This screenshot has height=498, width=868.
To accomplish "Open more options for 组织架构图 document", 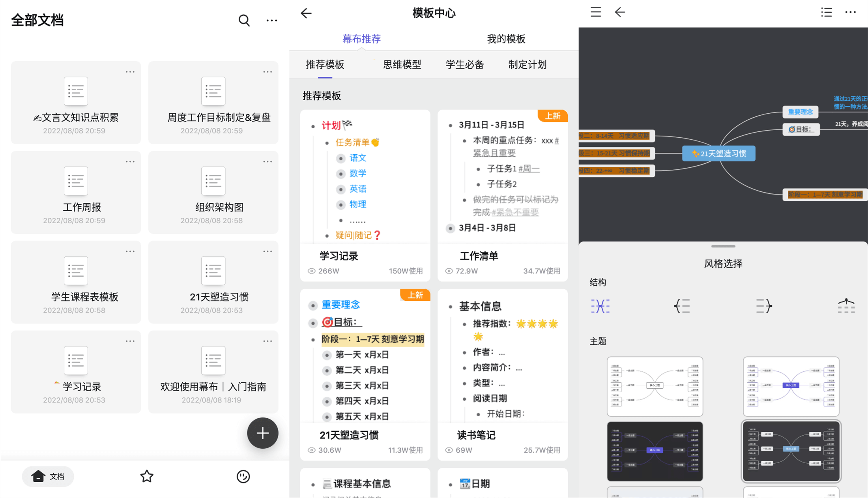I will pyautogui.click(x=268, y=161).
